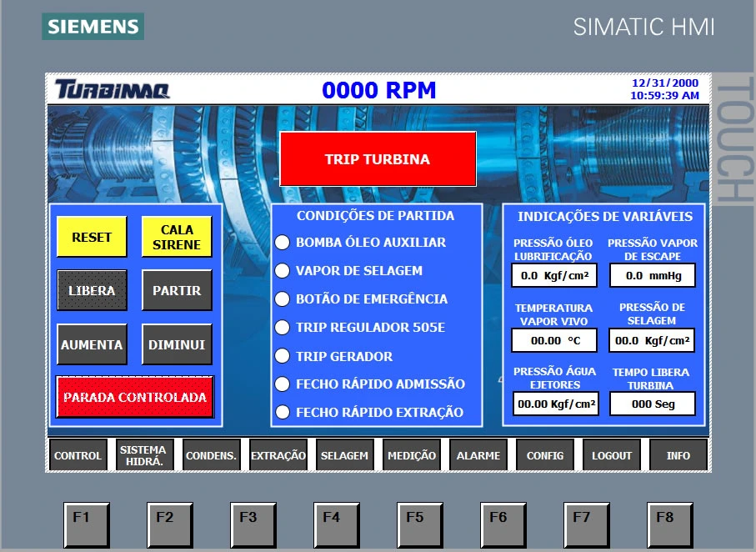The height and width of the screenshot is (552, 756).
Task: Click the PRESSÃO VAPOR DE ESCAPE mmHg field
Action: (653, 275)
